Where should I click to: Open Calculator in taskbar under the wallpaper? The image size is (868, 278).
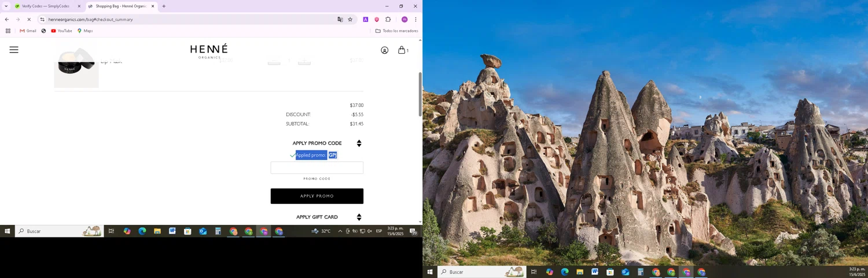(x=641, y=272)
